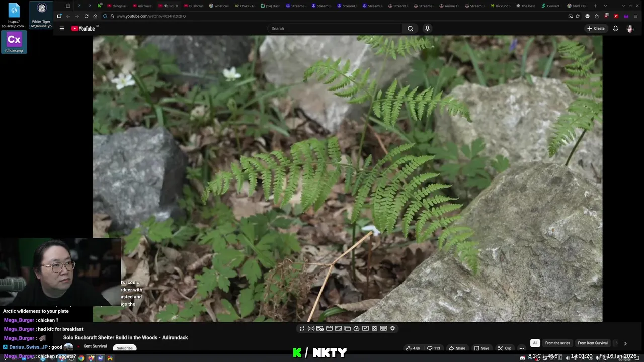Expand the browser tab list dropdown

(x=605, y=6)
